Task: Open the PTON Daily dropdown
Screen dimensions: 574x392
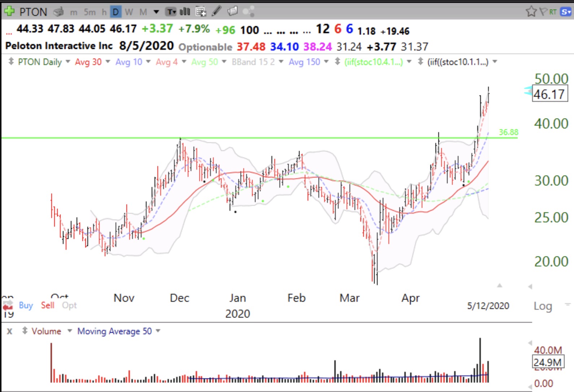Action: pos(68,62)
